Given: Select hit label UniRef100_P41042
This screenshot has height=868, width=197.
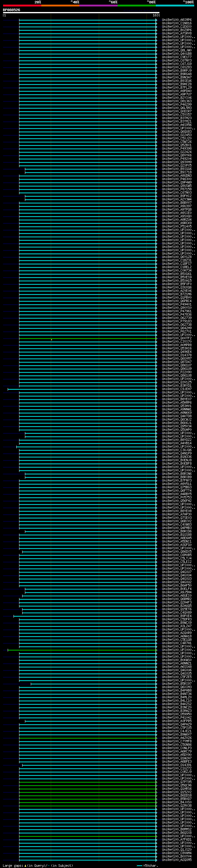Looking at the screenshot, I should coord(177,717).
